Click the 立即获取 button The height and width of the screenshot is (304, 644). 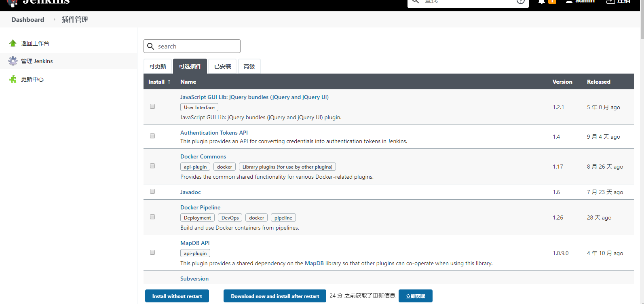(416, 296)
